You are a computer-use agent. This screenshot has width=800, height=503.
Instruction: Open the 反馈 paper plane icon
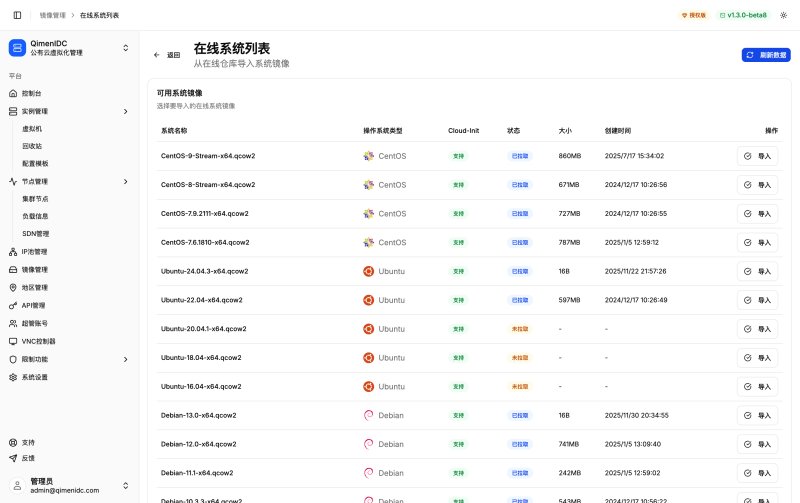(13, 458)
